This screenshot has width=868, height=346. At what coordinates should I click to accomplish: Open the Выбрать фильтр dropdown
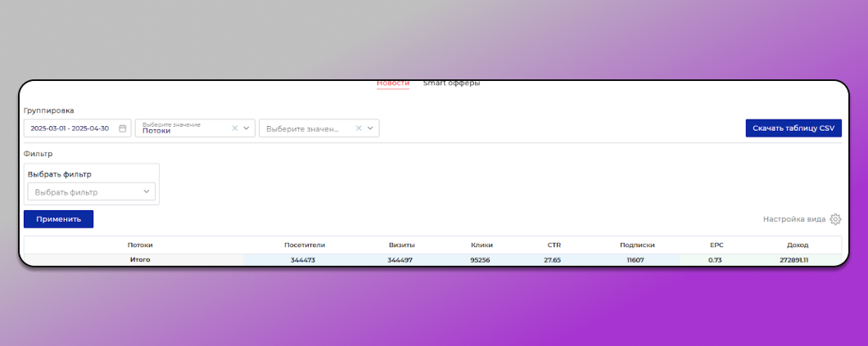[91, 192]
